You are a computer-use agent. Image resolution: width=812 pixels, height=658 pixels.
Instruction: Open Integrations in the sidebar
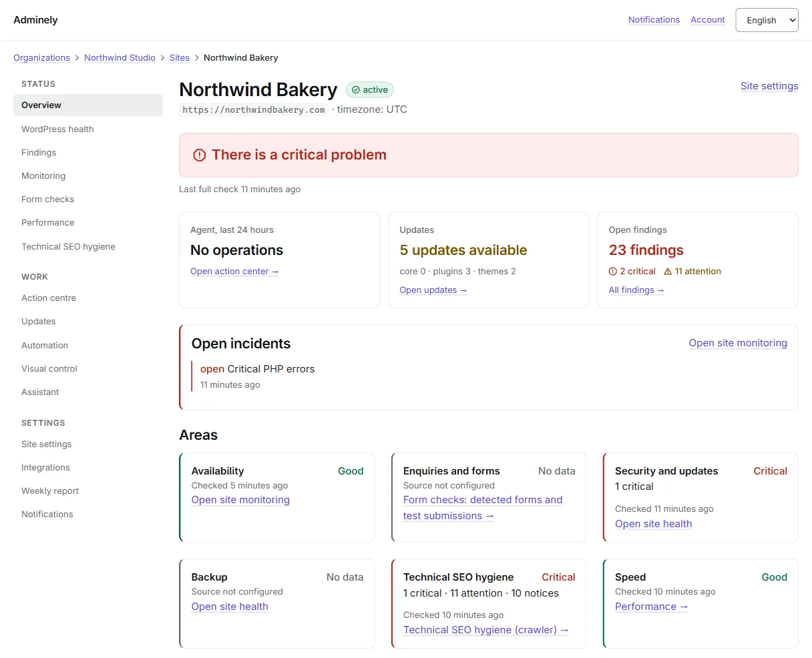pos(88,468)
